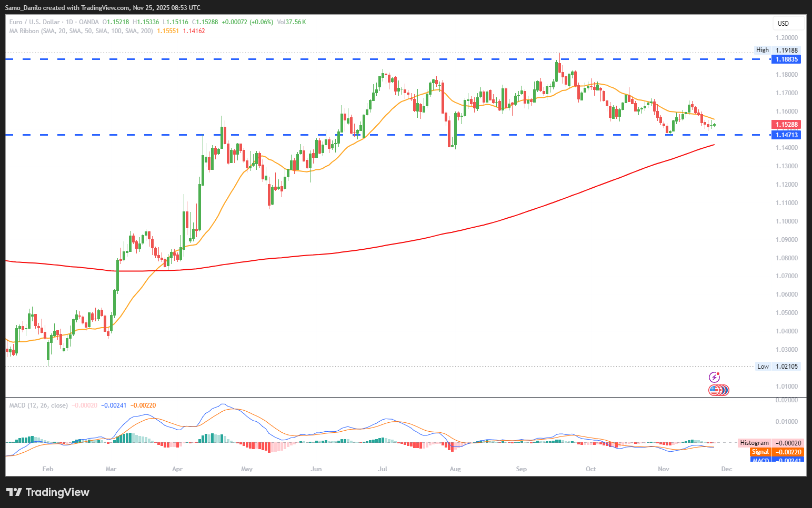Click the Vol 37.56 K volume readout
This screenshot has width=812, height=508.
291,22
